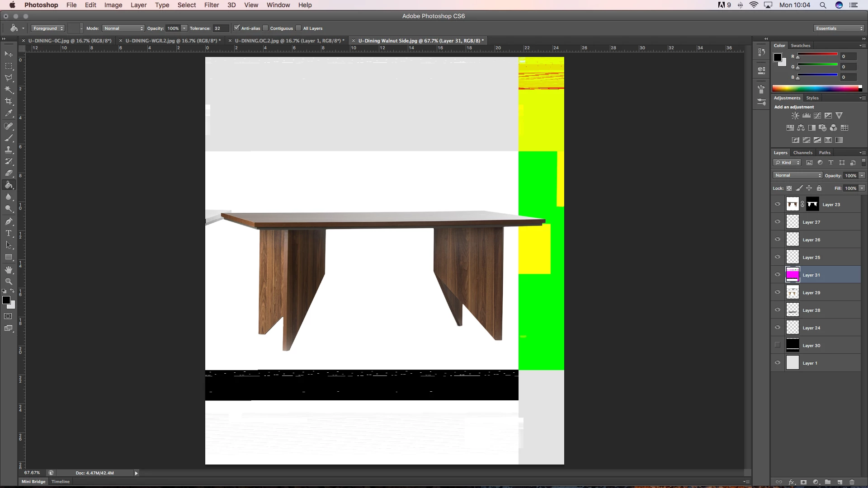This screenshot has width=868, height=488.
Task: Click the delete layer trash icon
Action: (x=852, y=482)
